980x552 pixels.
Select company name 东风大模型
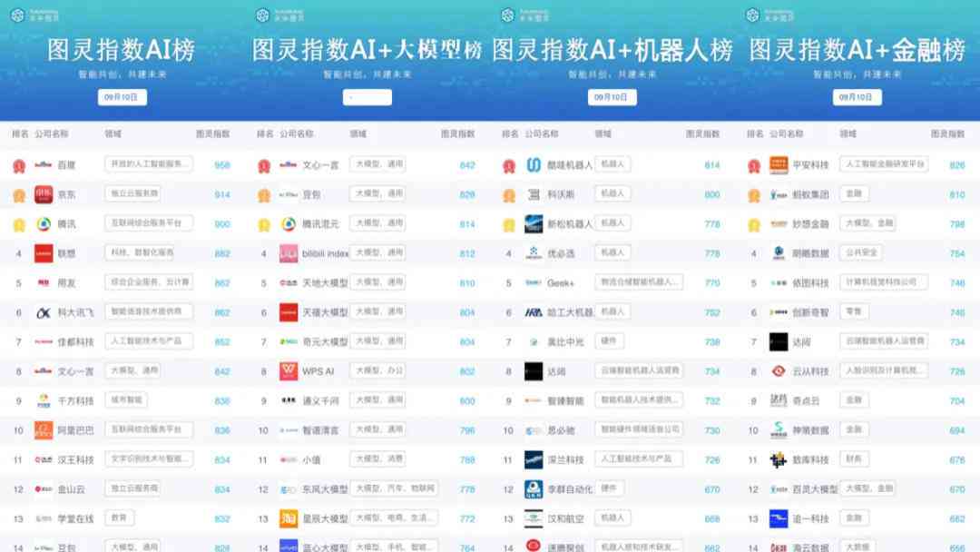325,488
